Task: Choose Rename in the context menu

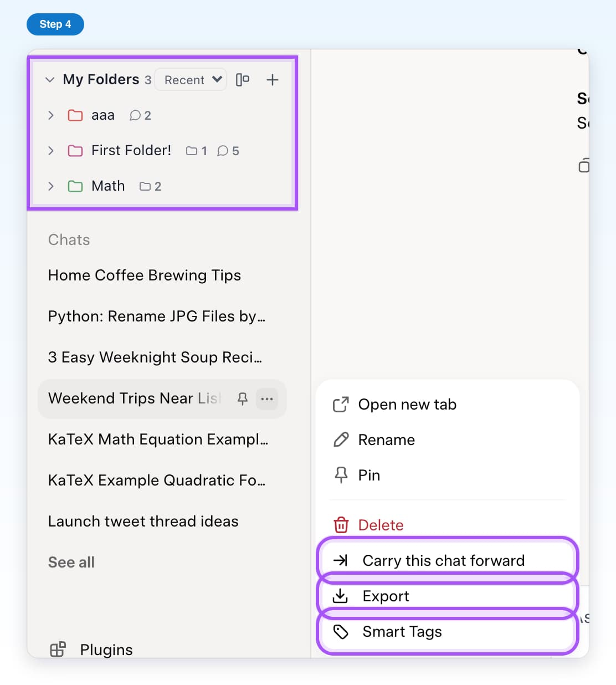Action: [448, 440]
